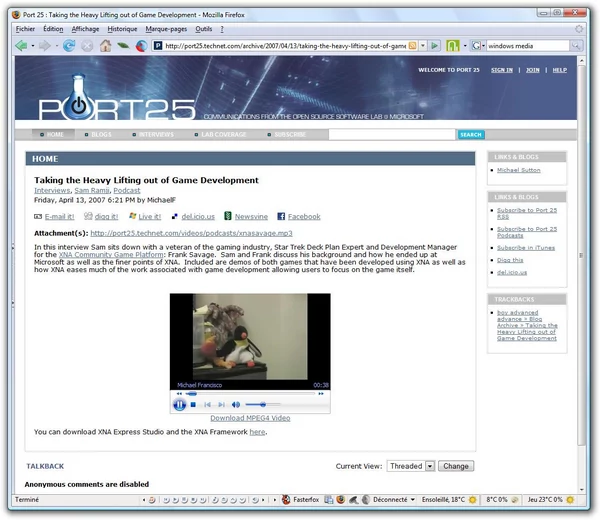Click the PORT25 site logo

[x=117, y=98]
